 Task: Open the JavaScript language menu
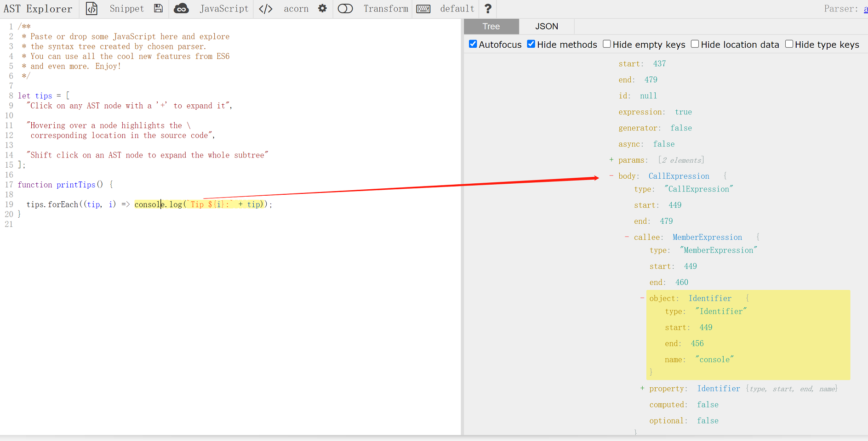point(224,9)
